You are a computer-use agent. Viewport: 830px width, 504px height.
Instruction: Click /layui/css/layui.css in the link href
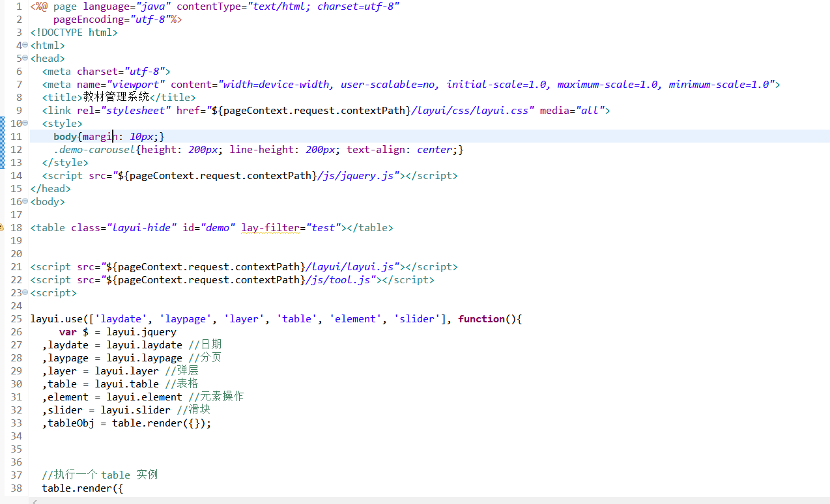pyautogui.click(x=469, y=110)
